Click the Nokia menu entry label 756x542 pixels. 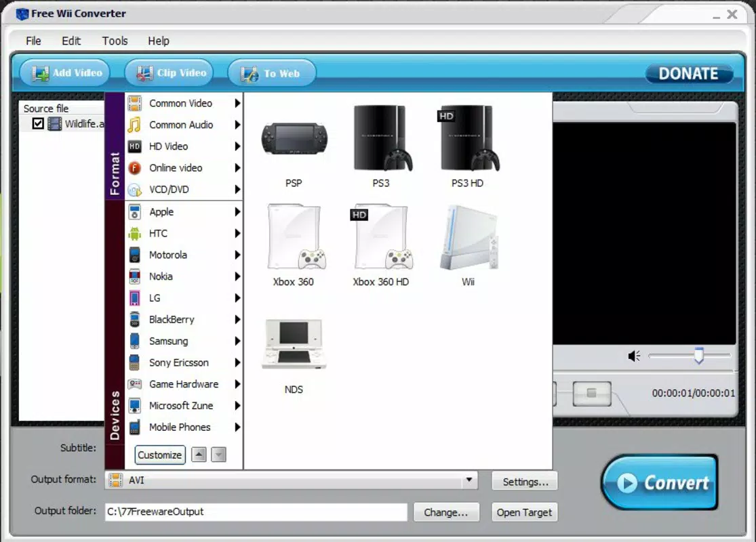pyautogui.click(x=161, y=276)
